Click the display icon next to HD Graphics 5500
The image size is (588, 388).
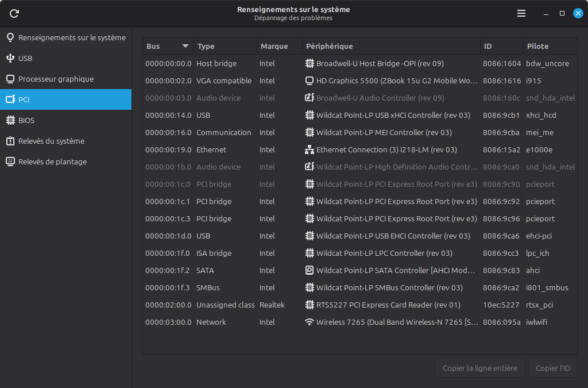pyautogui.click(x=310, y=80)
